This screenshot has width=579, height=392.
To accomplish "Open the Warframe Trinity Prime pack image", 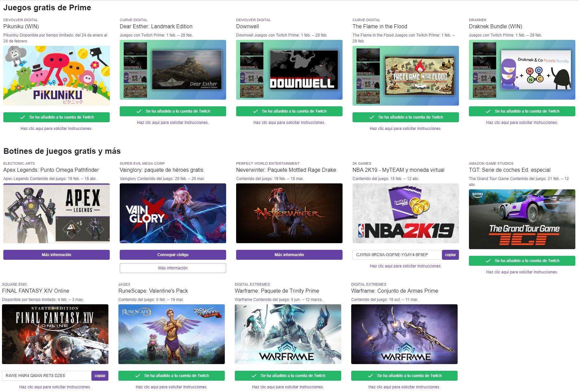I will 288,334.
